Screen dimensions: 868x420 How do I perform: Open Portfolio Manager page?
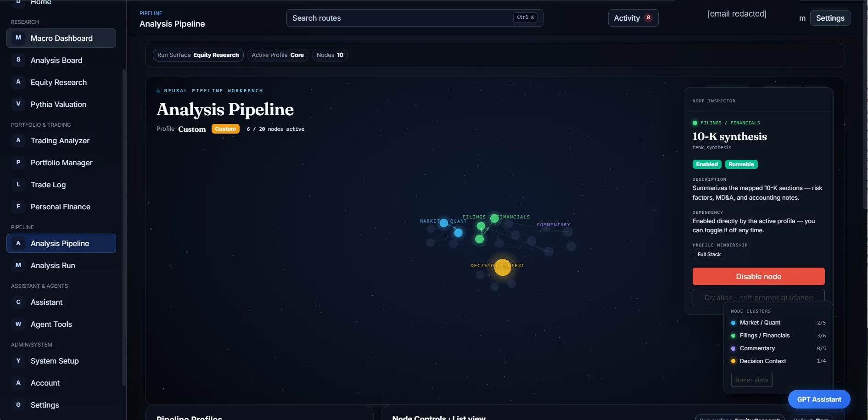pos(61,162)
